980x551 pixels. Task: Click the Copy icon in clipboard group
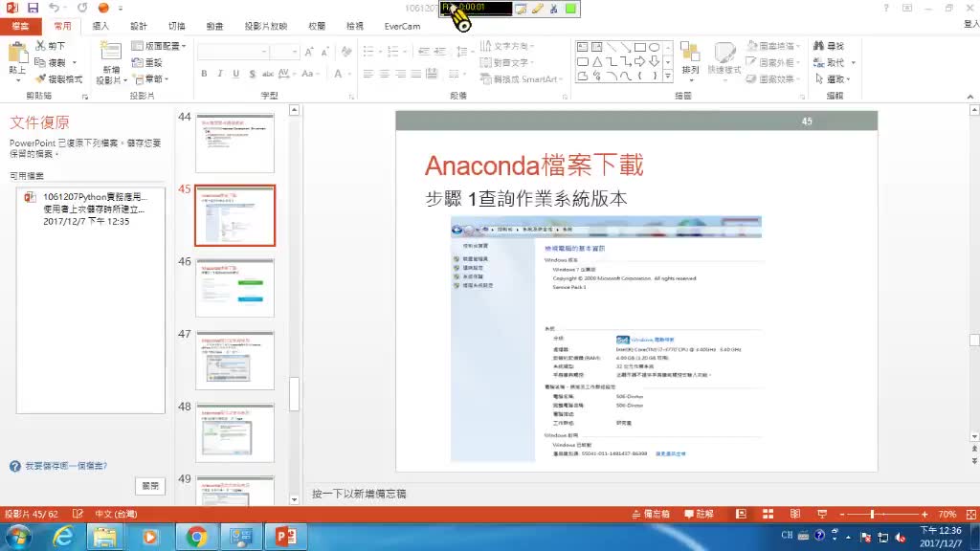(40, 62)
